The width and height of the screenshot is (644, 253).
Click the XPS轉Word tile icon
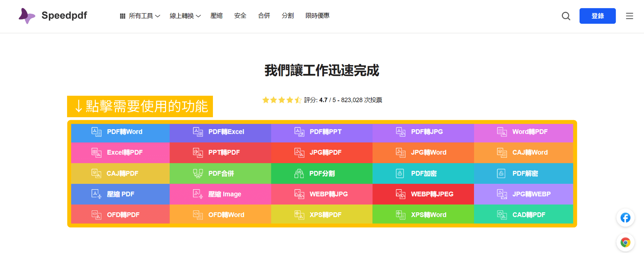tap(400, 215)
